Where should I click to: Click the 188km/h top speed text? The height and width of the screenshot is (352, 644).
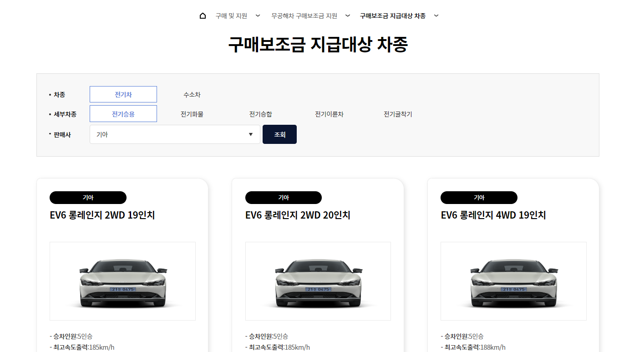click(492, 347)
